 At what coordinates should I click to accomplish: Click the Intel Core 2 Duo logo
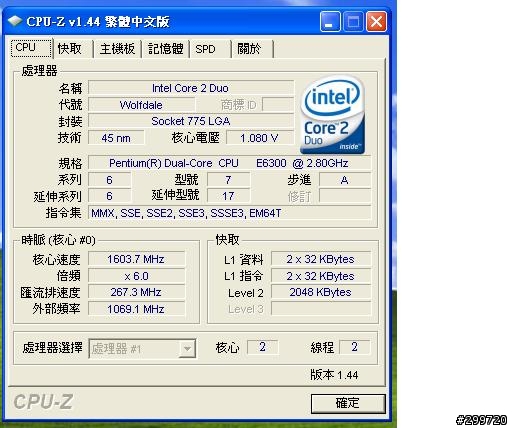[333, 115]
